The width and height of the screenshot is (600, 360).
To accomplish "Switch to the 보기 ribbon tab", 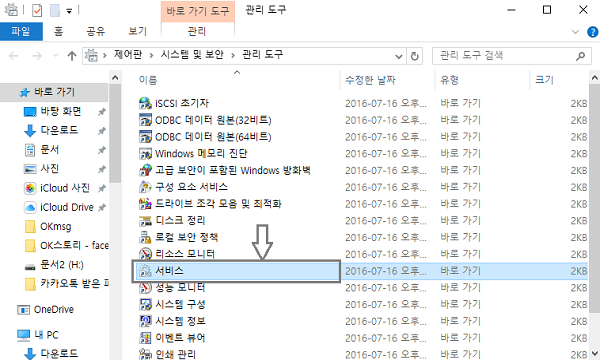I will tap(137, 31).
